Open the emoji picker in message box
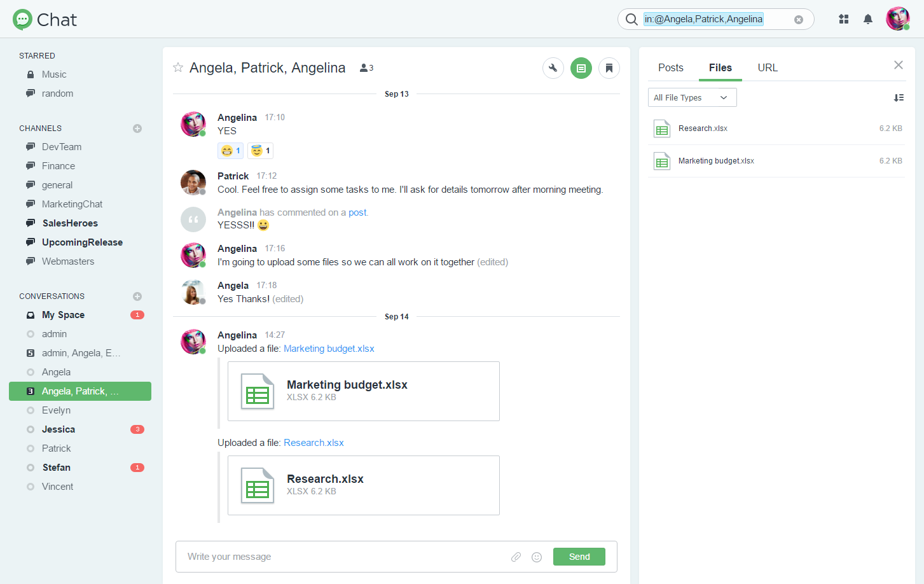This screenshot has width=924, height=584. 537,557
